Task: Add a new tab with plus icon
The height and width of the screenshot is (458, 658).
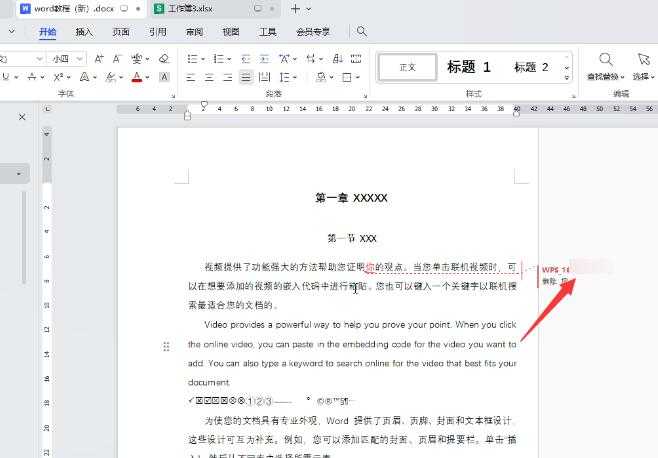Action: click(x=295, y=9)
